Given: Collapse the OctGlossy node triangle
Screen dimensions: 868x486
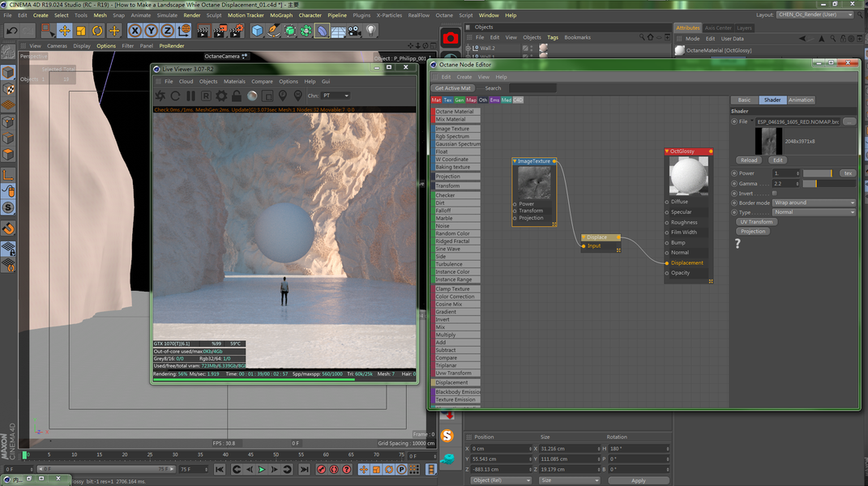Looking at the screenshot, I should [667, 151].
